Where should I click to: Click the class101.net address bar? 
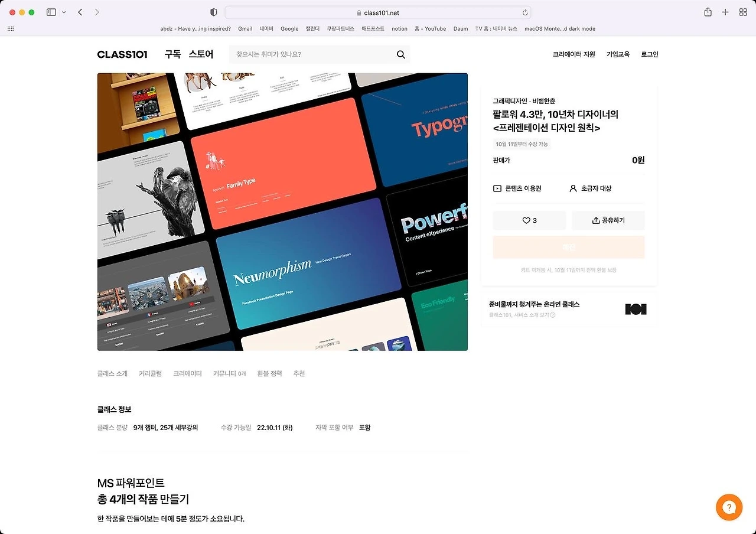click(378, 12)
